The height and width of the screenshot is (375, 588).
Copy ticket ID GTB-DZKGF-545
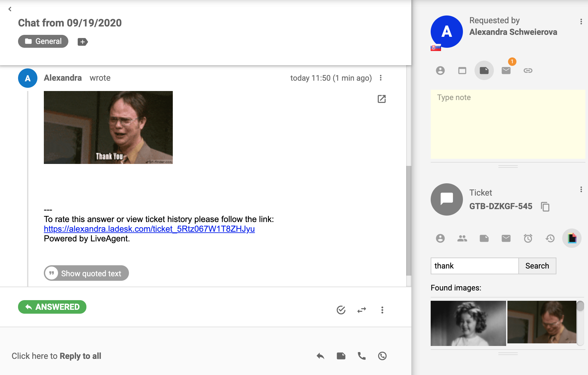[545, 207]
